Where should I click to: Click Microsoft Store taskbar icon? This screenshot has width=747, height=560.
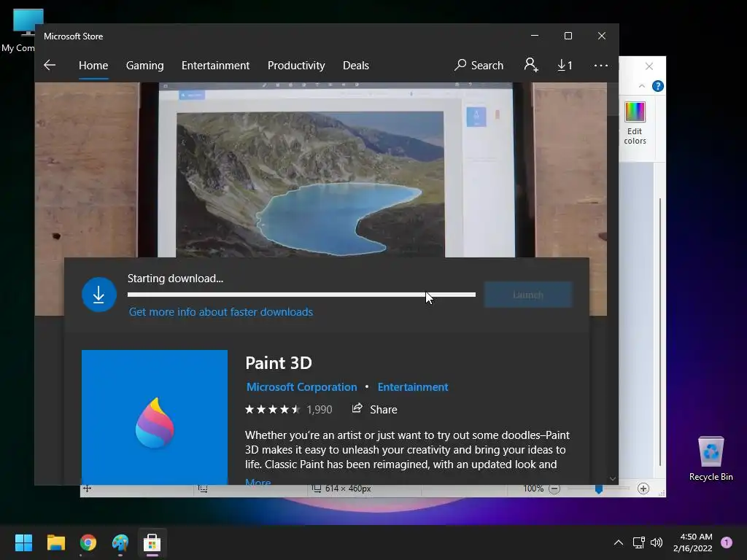[x=152, y=542]
